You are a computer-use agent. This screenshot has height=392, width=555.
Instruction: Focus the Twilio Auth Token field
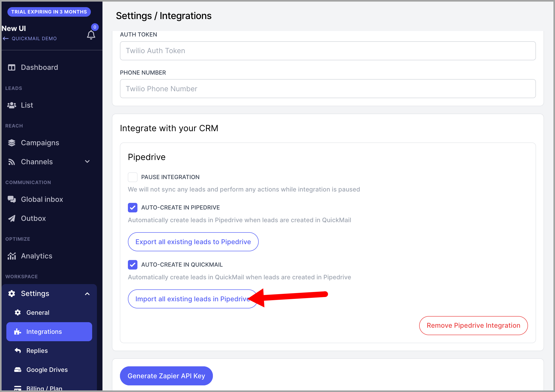328,51
